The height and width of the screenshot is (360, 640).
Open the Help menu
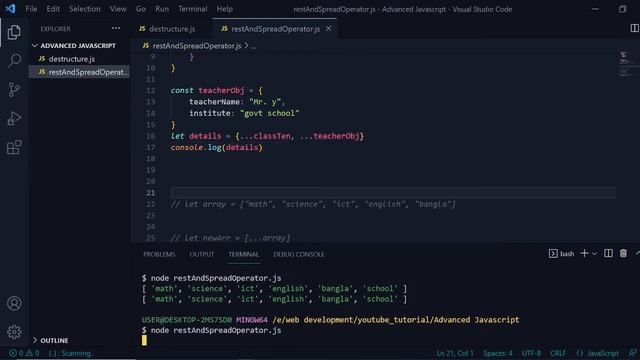coord(224,9)
